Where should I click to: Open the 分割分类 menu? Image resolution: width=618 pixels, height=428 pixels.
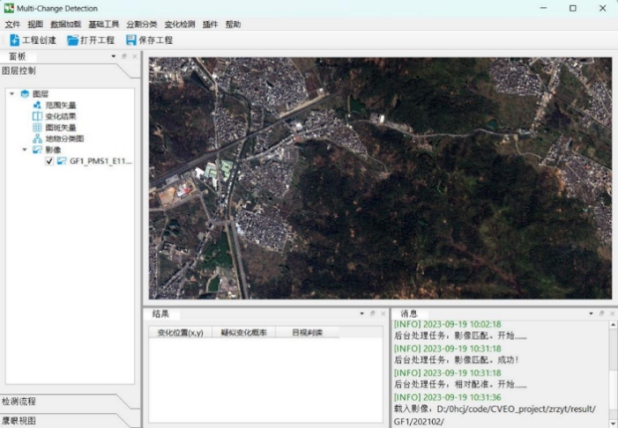click(141, 24)
